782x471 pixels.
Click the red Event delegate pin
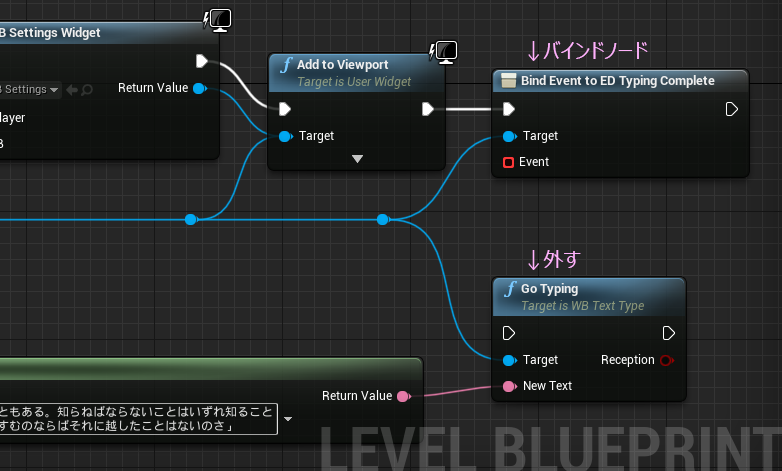coord(508,162)
